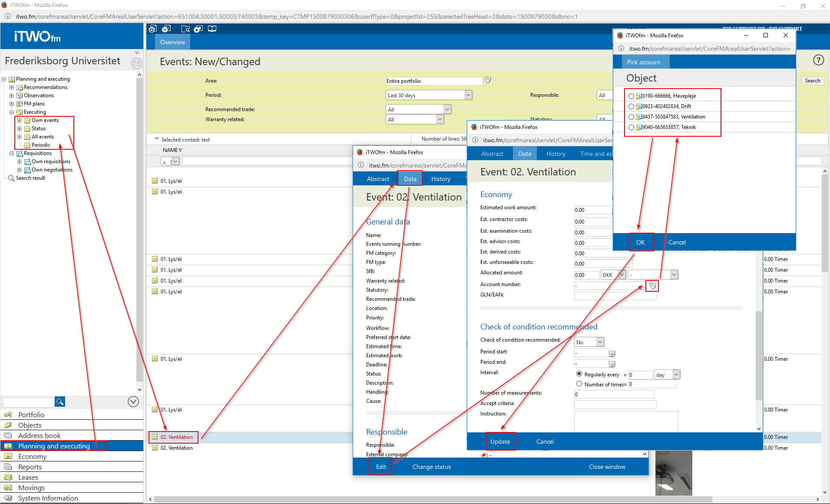Click the help question mark icon

click(818, 60)
